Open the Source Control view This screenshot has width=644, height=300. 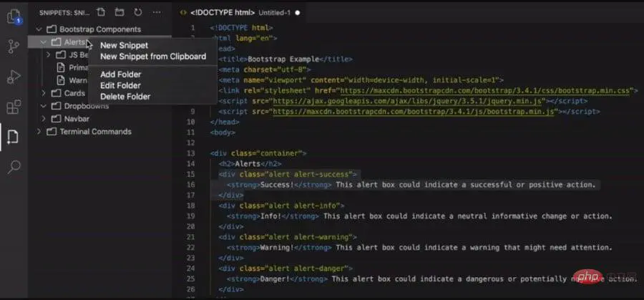[14, 47]
